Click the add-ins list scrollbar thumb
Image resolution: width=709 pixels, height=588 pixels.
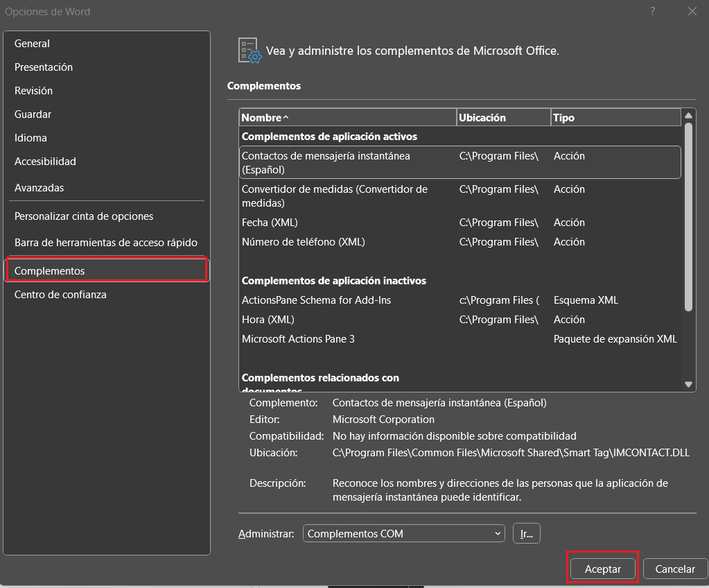click(688, 217)
